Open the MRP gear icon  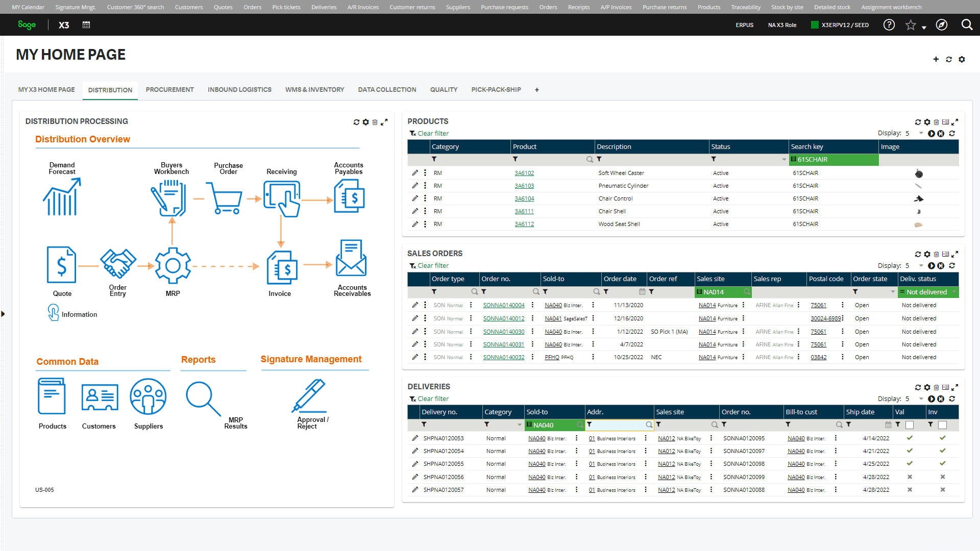click(x=173, y=265)
